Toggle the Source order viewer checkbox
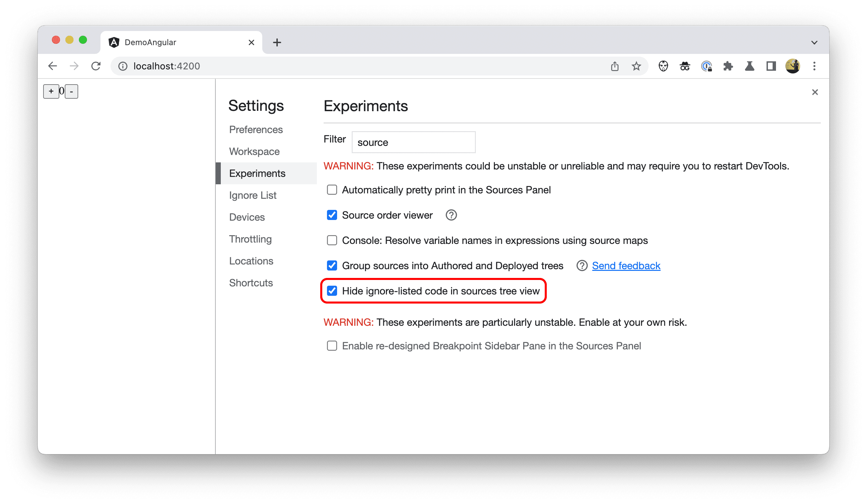 coord(332,215)
